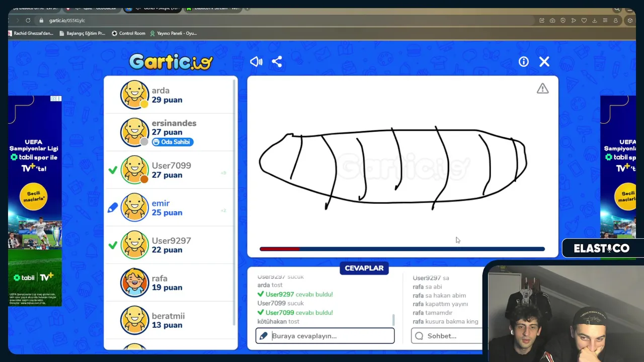Report the drawing with the warning triangle
Image resolution: width=644 pixels, height=362 pixels.
[542, 88]
